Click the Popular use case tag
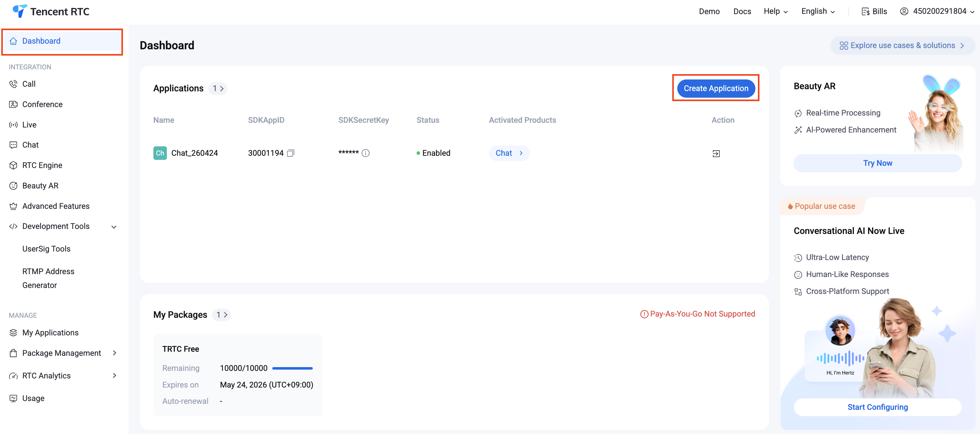980x434 pixels. tap(821, 206)
